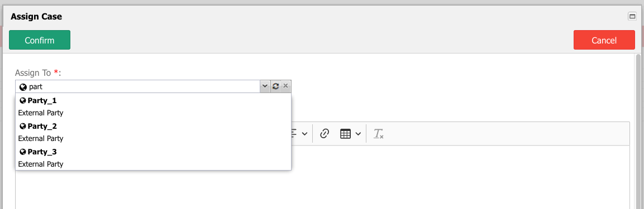644x209 pixels.
Task: Open the alignment options chevron
Action: (305, 134)
